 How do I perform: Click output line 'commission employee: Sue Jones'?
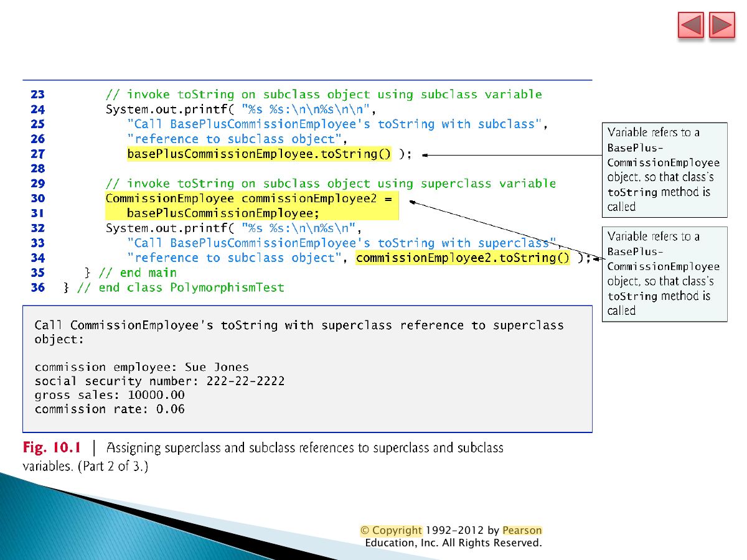(142, 367)
